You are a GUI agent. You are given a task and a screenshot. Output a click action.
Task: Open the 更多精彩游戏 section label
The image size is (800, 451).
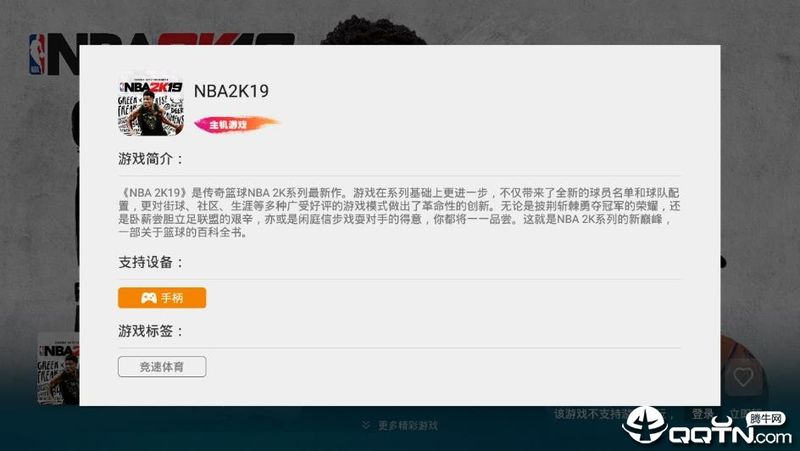pos(408,425)
